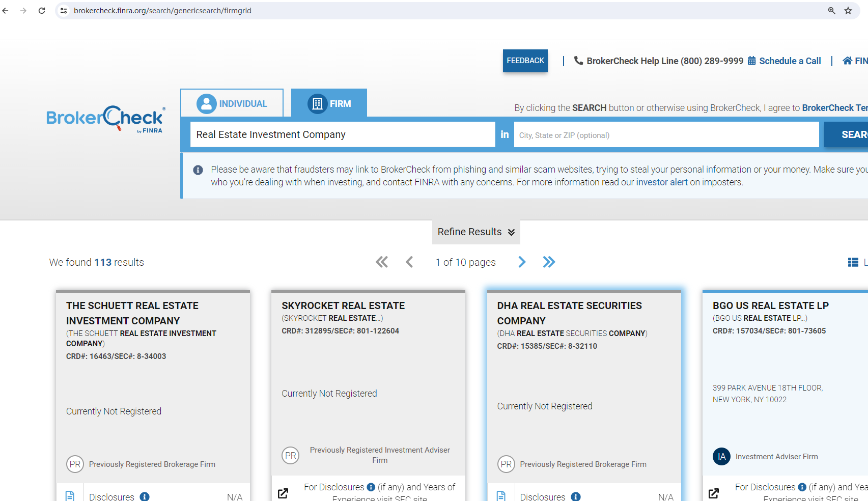Follow the investor alert link

point(661,182)
